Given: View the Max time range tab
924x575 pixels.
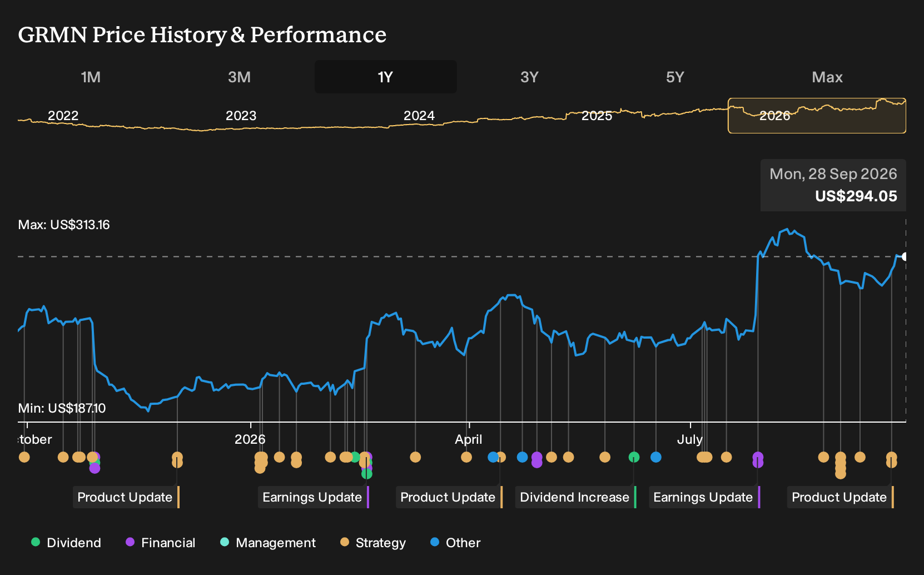Looking at the screenshot, I should tap(827, 77).
